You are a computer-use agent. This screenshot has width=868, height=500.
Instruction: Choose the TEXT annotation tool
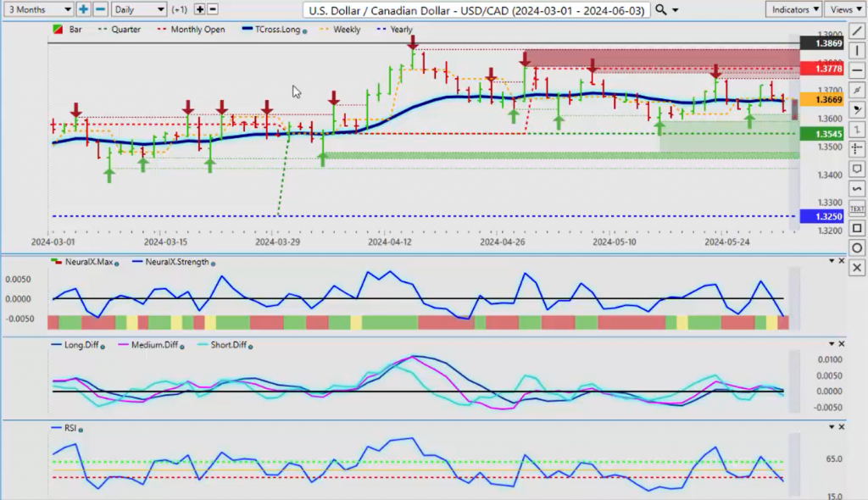(856, 208)
